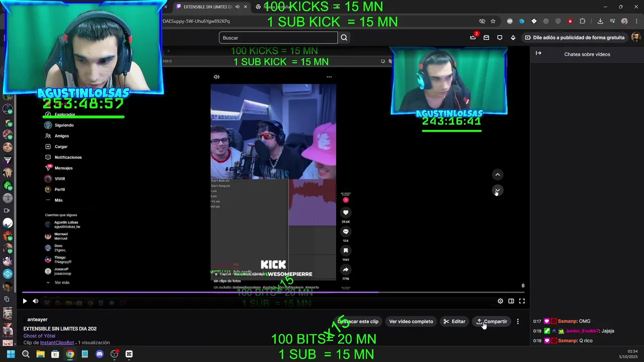Open File Explorer from taskbar
644x362 pixels.
coord(40,354)
